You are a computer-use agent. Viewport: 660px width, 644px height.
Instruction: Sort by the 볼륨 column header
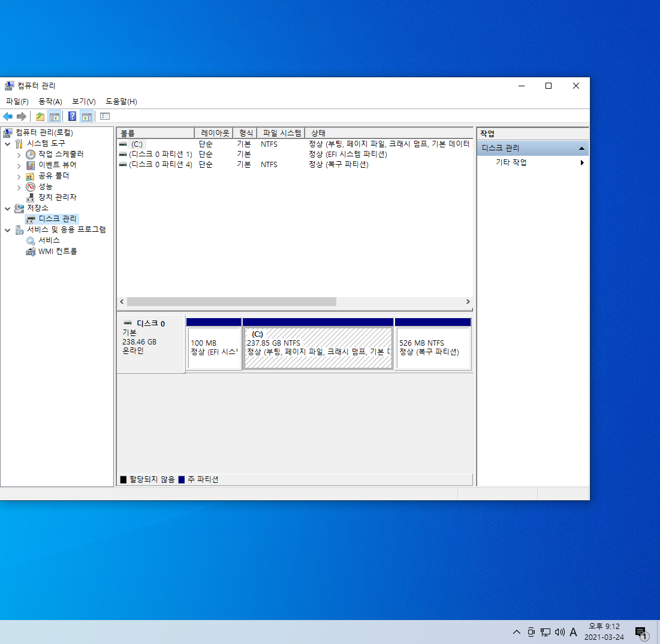pos(156,134)
